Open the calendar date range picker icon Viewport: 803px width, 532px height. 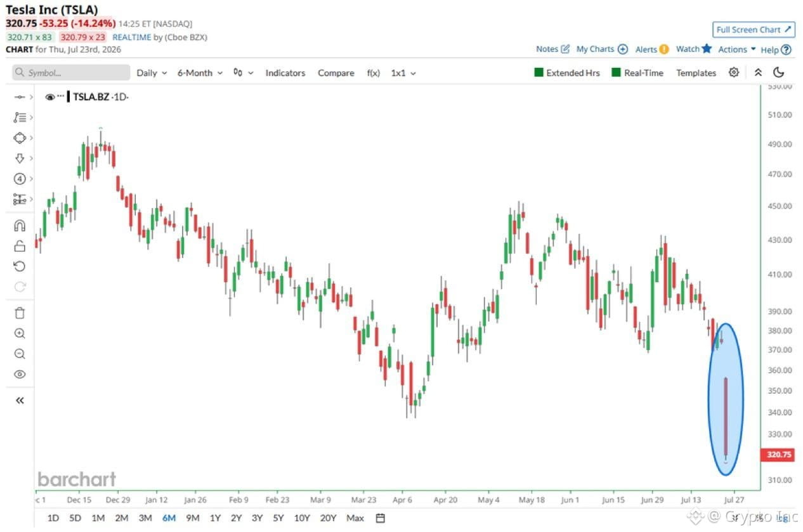381,518
